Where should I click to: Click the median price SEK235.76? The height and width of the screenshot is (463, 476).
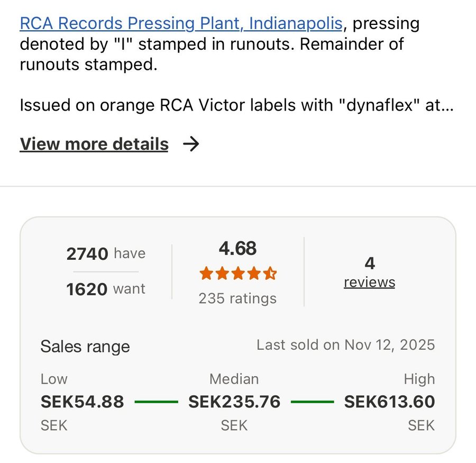[x=234, y=402]
